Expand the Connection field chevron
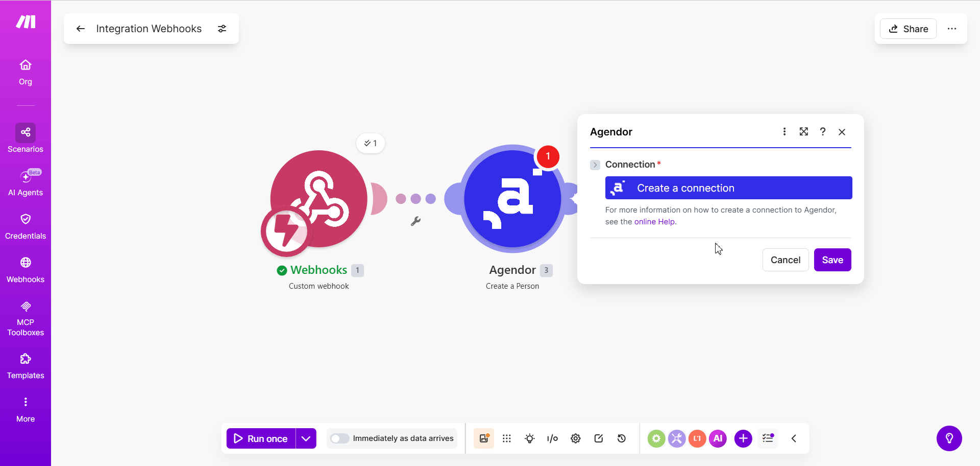The width and height of the screenshot is (980, 466). tap(595, 165)
